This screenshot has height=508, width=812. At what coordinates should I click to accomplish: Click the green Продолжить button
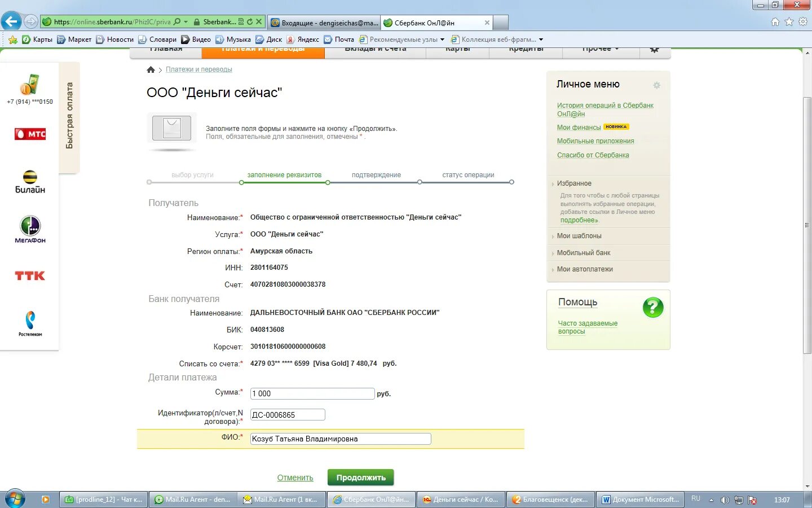[361, 478]
